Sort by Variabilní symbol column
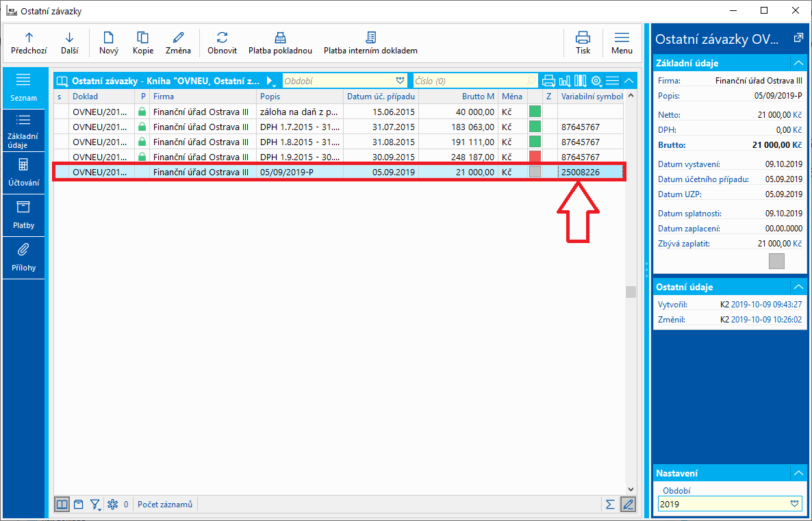812x521 pixels. [591, 97]
